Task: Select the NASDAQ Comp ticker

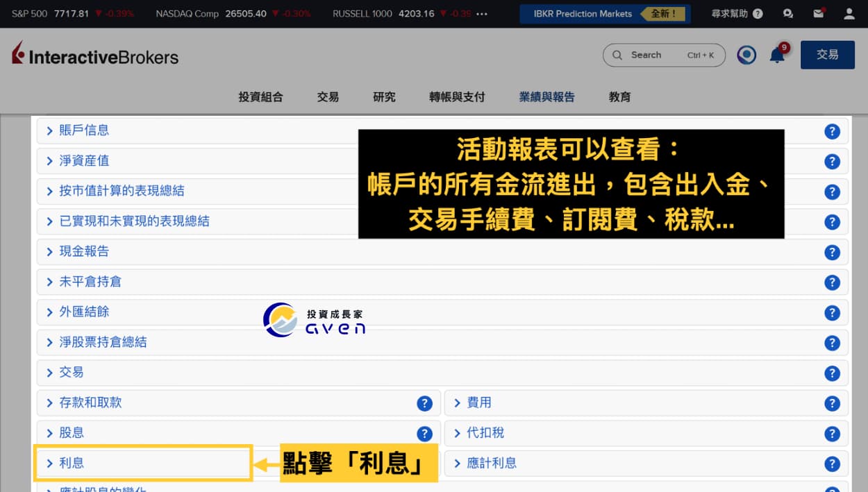Action: point(233,14)
